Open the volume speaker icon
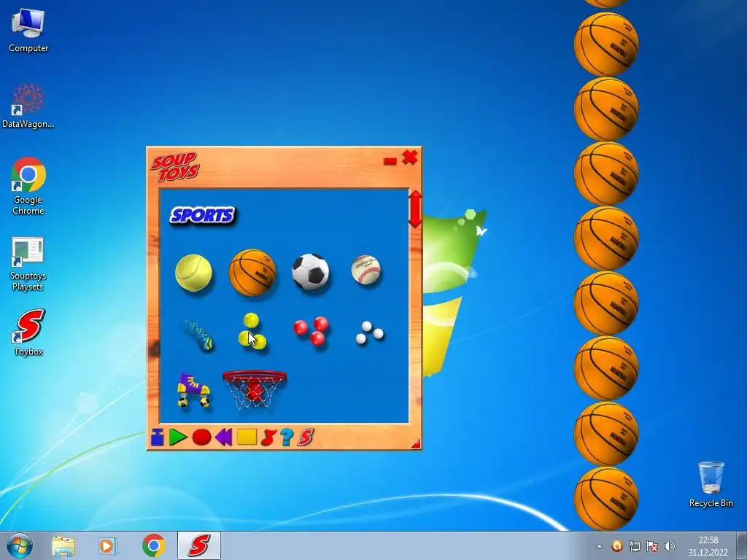 [670, 545]
